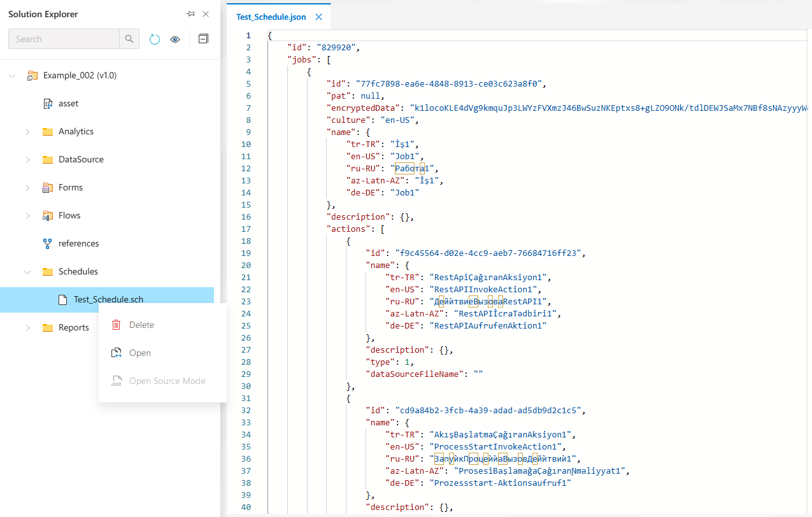Toggle the eye visibility icon
Viewport: 812px width, 517px height.
(175, 39)
